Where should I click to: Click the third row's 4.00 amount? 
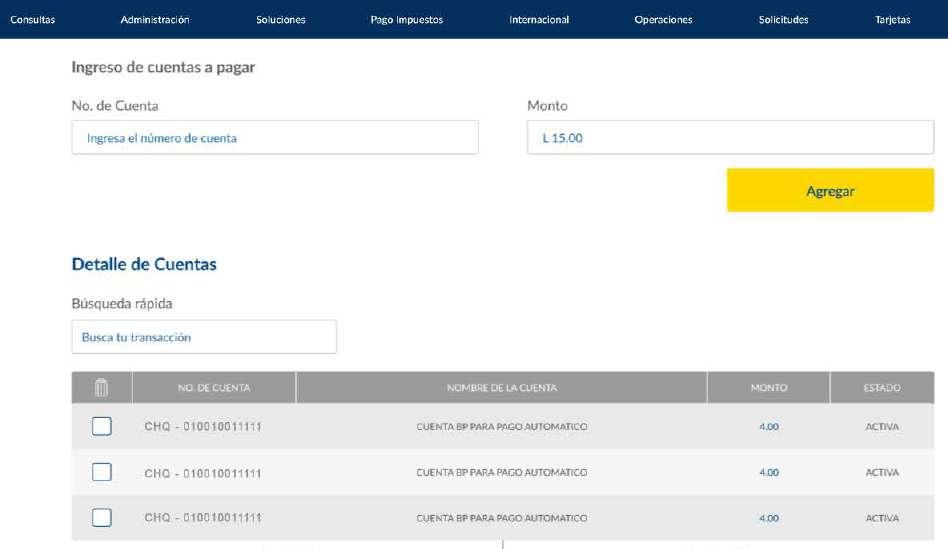tap(769, 518)
